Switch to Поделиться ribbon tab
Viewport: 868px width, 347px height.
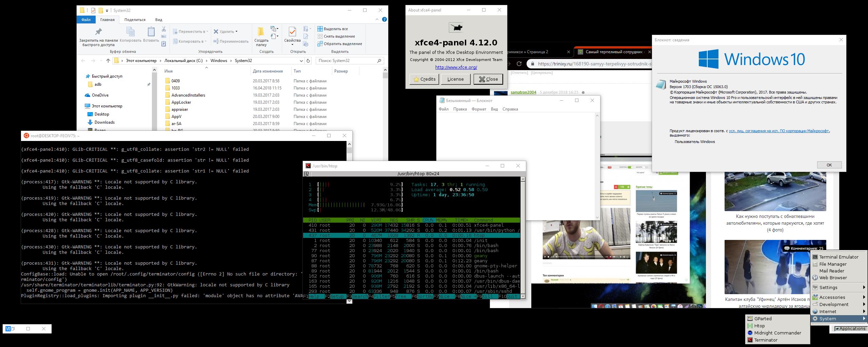point(135,20)
